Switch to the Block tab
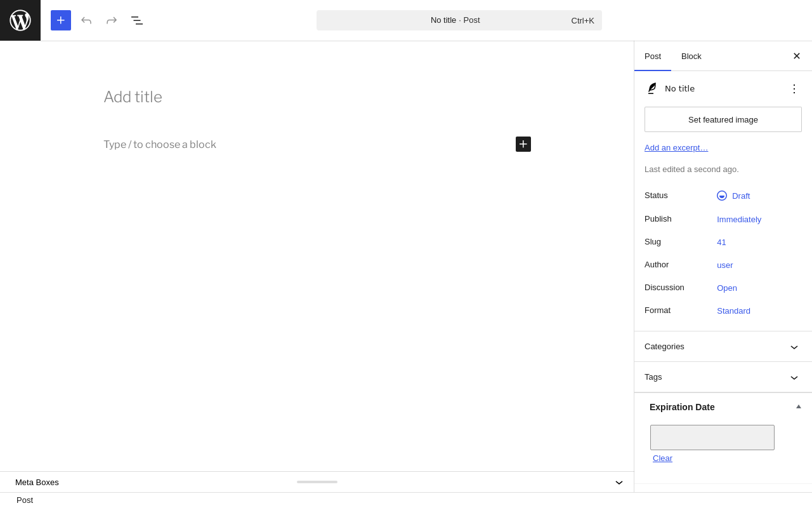The width and height of the screenshot is (812, 508). [691, 56]
